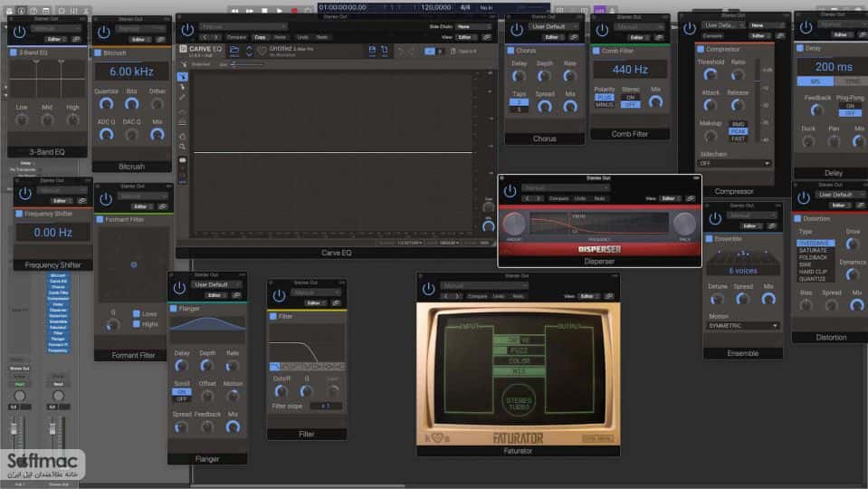Toggle the Chorus enable checkbox
Image resolution: width=868 pixels, height=489 pixels.
tap(510, 51)
